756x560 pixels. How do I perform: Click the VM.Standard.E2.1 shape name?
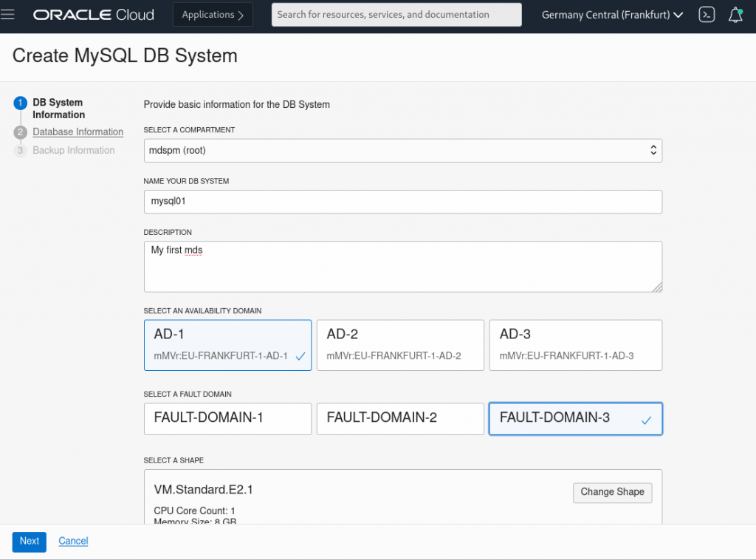pyautogui.click(x=204, y=490)
